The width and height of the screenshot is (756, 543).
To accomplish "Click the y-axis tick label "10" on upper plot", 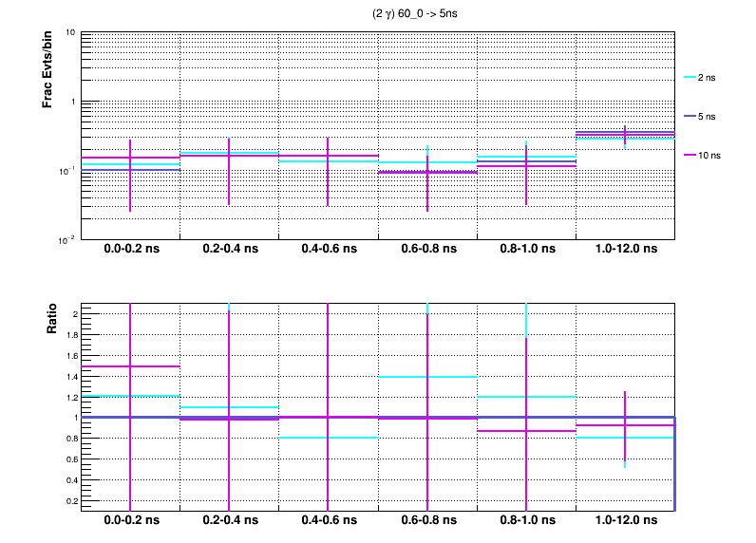I will tap(70, 33).
